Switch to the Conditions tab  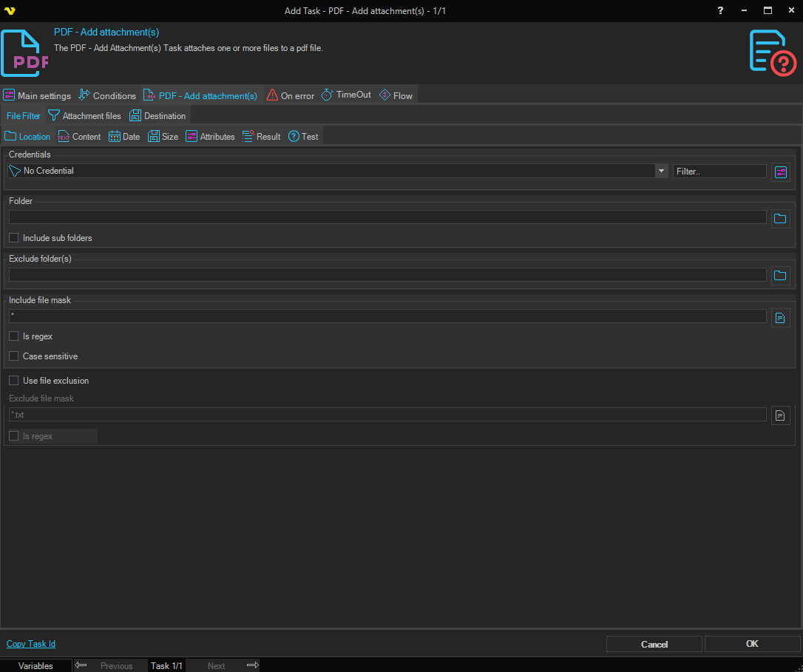pos(107,96)
